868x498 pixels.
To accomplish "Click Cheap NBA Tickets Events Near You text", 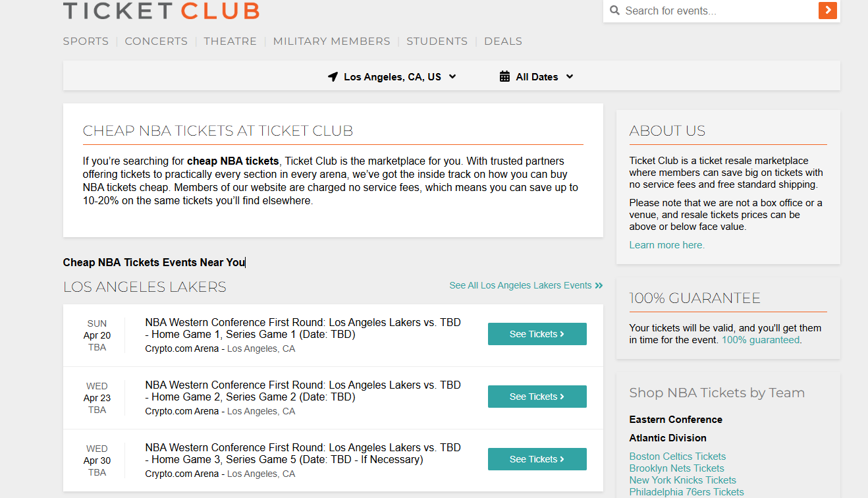I will click(154, 262).
